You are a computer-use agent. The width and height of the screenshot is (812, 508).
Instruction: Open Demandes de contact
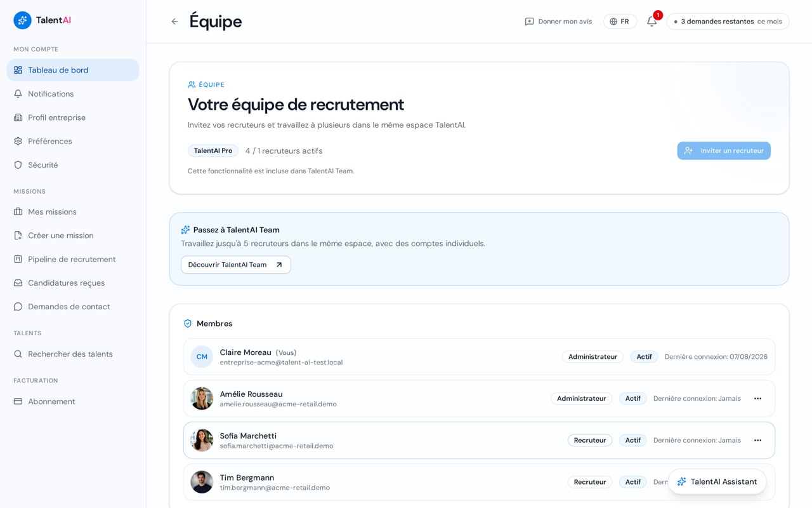pos(73,307)
